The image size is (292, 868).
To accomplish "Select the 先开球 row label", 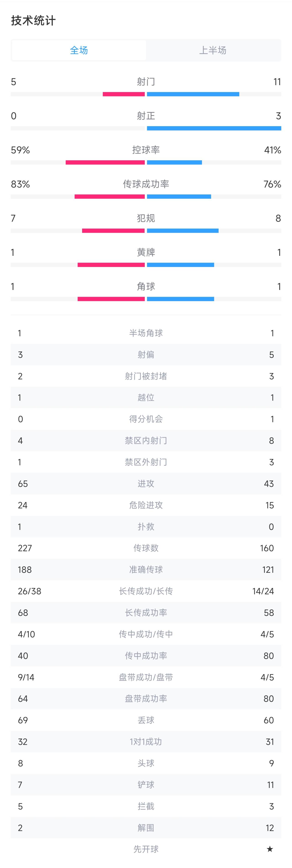I will [x=146, y=849].
